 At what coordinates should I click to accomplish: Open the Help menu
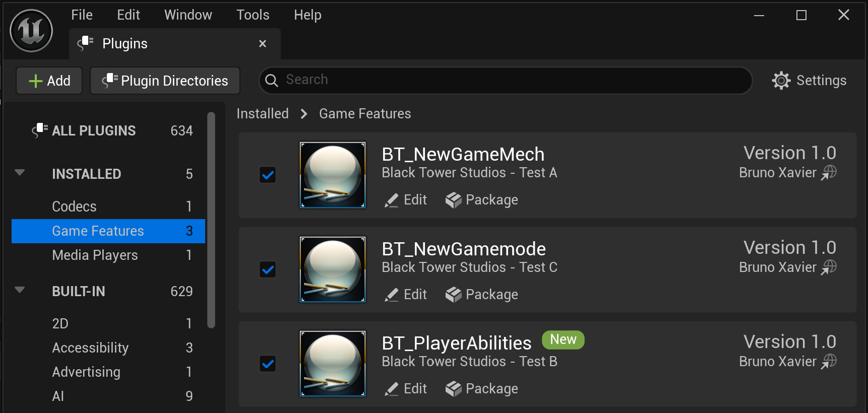pos(307,15)
